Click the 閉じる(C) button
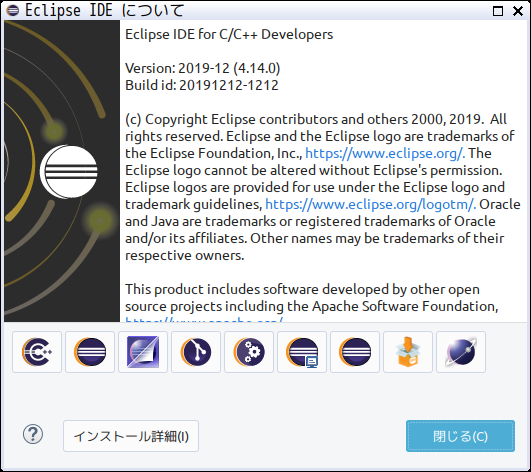Image resolution: width=531 pixels, height=472 pixels. click(x=461, y=436)
